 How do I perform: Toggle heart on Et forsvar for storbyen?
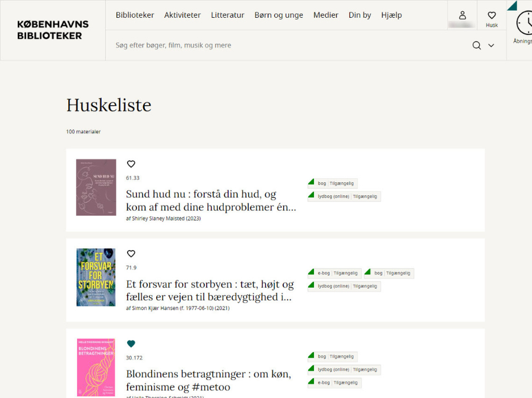pyautogui.click(x=131, y=254)
